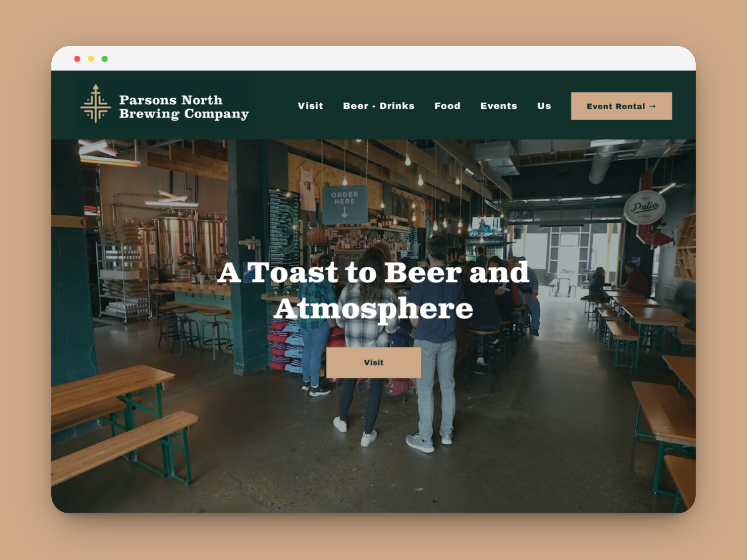This screenshot has height=560, width=747.
Task: Select the Us navigation item
Action: pyautogui.click(x=544, y=106)
